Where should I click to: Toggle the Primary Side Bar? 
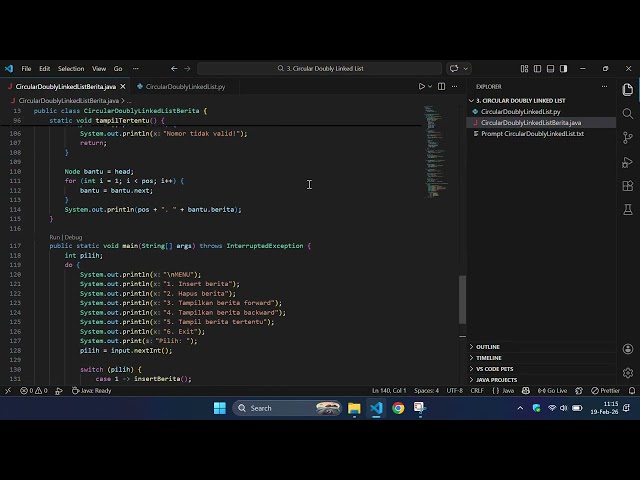538,69
